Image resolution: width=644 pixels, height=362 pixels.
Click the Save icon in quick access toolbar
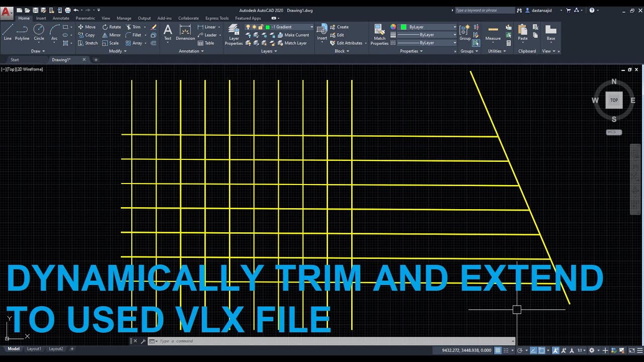point(35,10)
